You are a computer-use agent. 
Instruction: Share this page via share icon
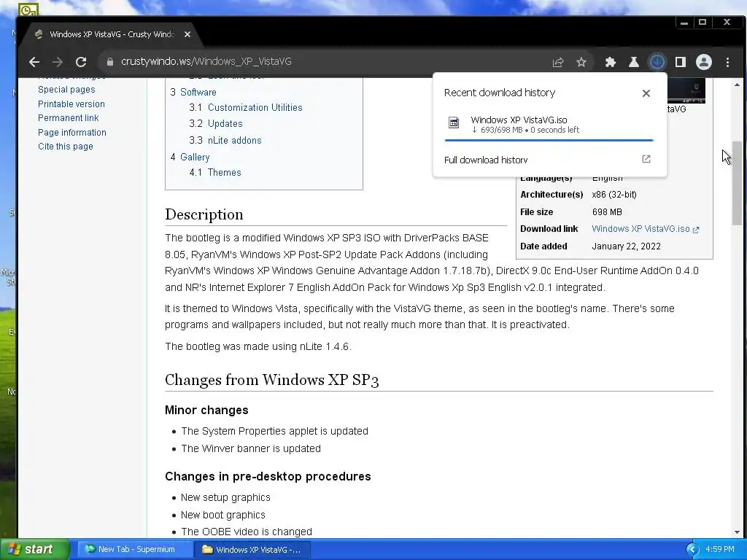558,62
